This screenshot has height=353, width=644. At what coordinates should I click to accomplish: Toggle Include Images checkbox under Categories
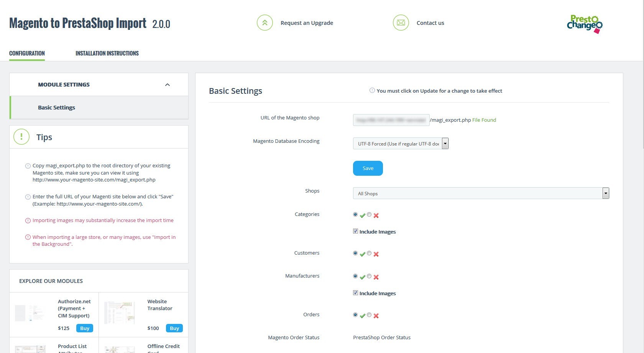point(355,231)
